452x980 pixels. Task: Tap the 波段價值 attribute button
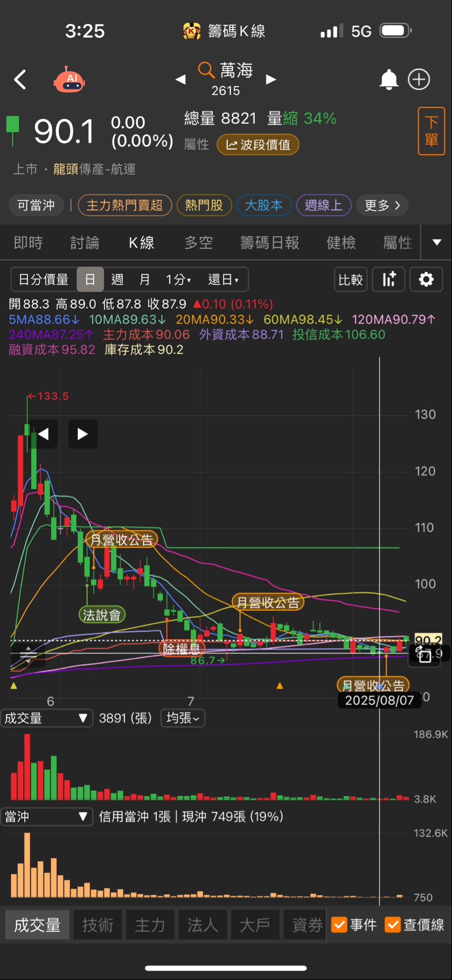pos(258,145)
